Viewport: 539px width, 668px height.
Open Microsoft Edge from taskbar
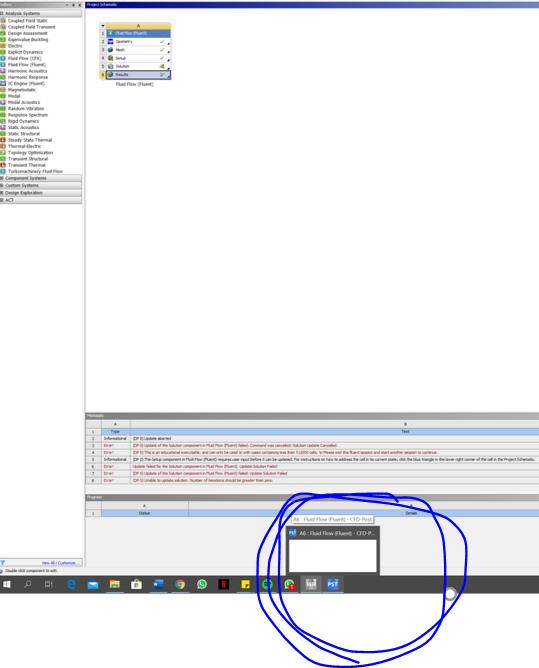[x=71, y=584]
